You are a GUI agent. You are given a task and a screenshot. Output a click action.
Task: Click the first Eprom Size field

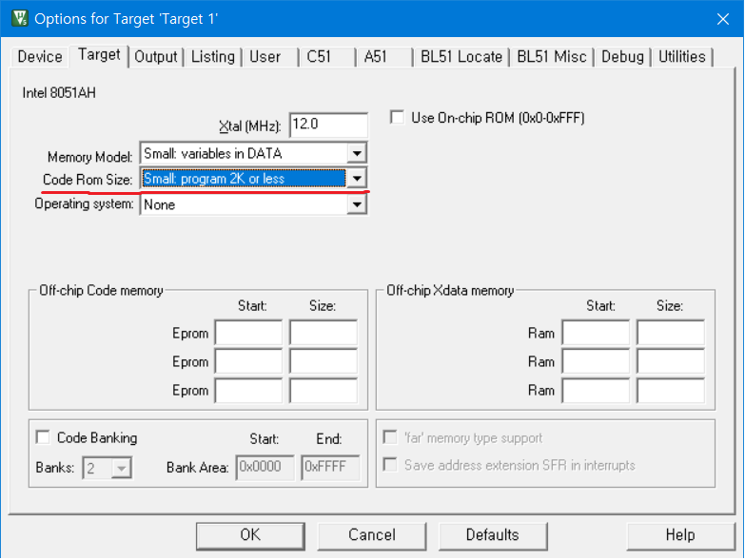323,333
